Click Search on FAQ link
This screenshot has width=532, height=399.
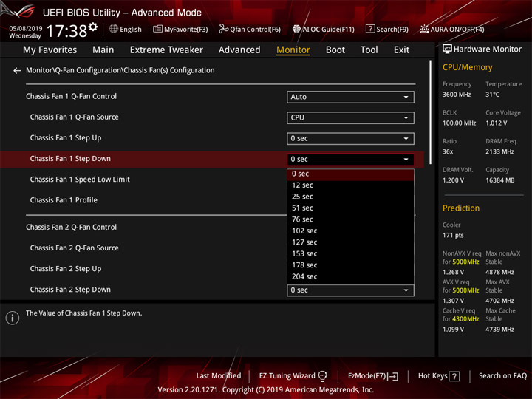point(502,376)
